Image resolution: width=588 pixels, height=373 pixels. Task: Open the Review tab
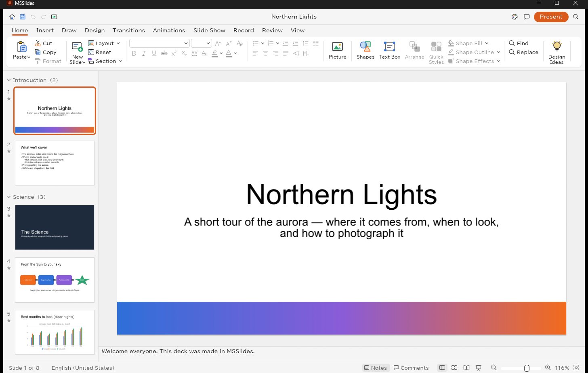click(272, 30)
